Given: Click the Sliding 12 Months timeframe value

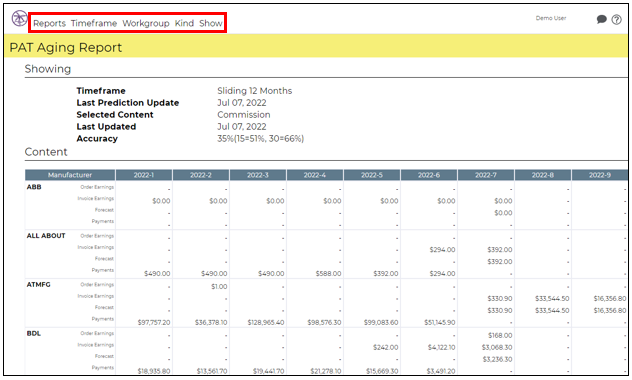Looking at the screenshot, I should [x=255, y=91].
